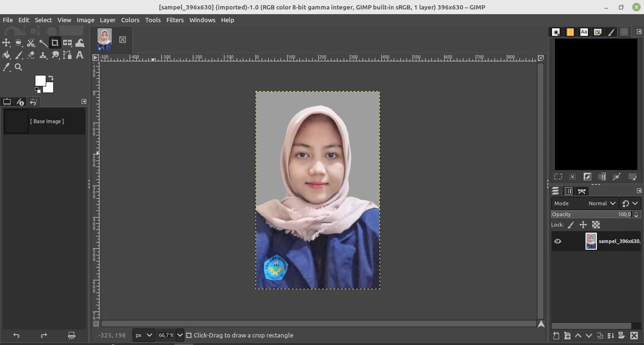This screenshot has width=644, height=345.
Task: Open the Image menu
Action: [85, 20]
